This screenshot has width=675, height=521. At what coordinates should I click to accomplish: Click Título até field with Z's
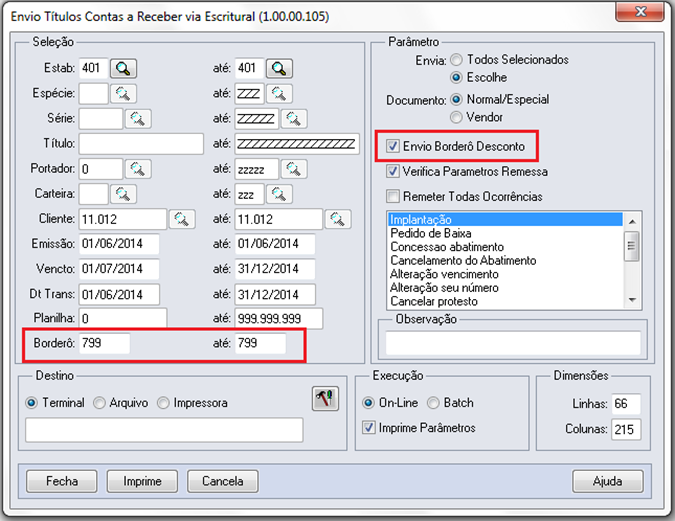tap(297, 143)
